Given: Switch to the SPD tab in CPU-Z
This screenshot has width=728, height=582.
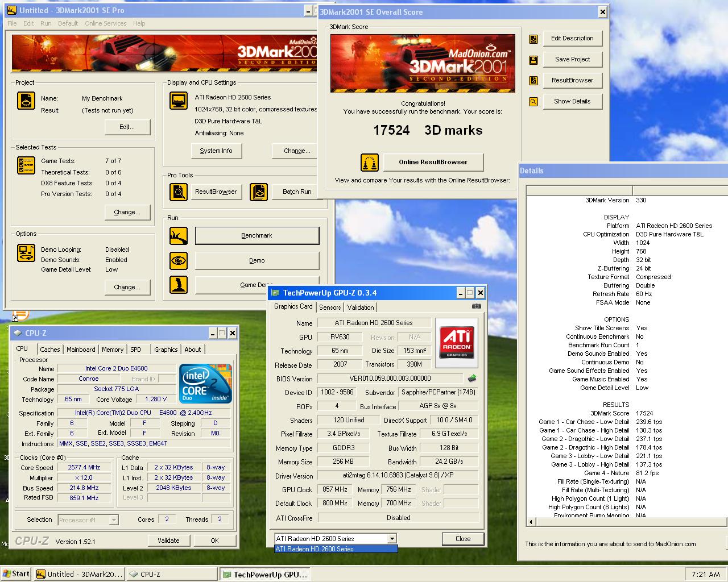Looking at the screenshot, I should (136, 350).
